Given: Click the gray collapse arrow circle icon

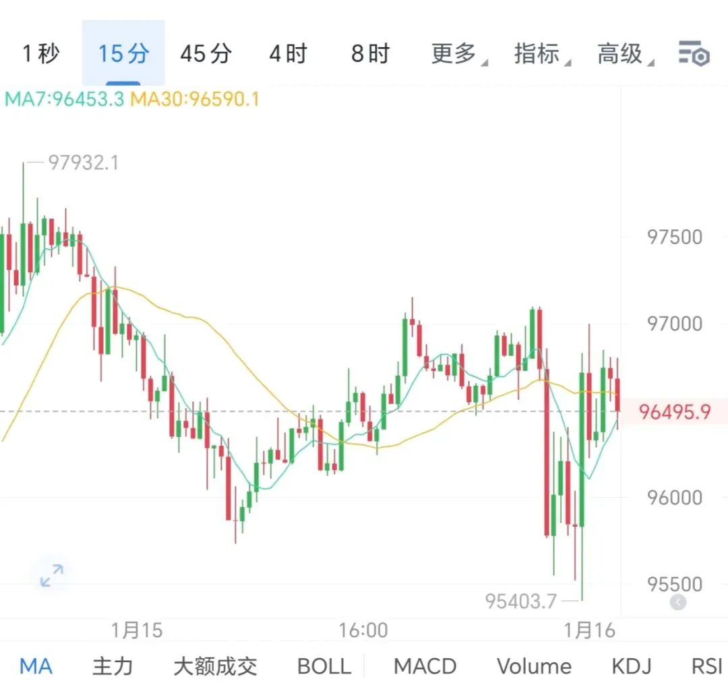Looking at the screenshot, I should point(677,602).
